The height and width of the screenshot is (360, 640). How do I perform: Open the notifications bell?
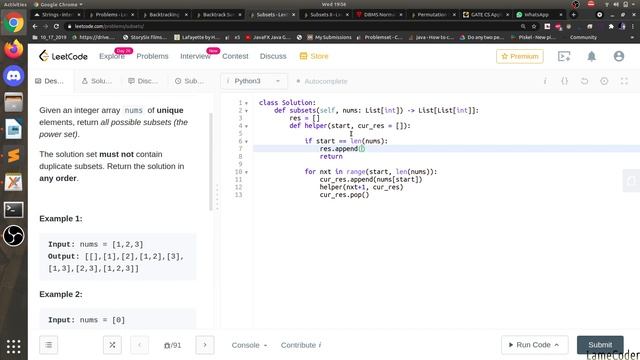(x=591, y=56)
